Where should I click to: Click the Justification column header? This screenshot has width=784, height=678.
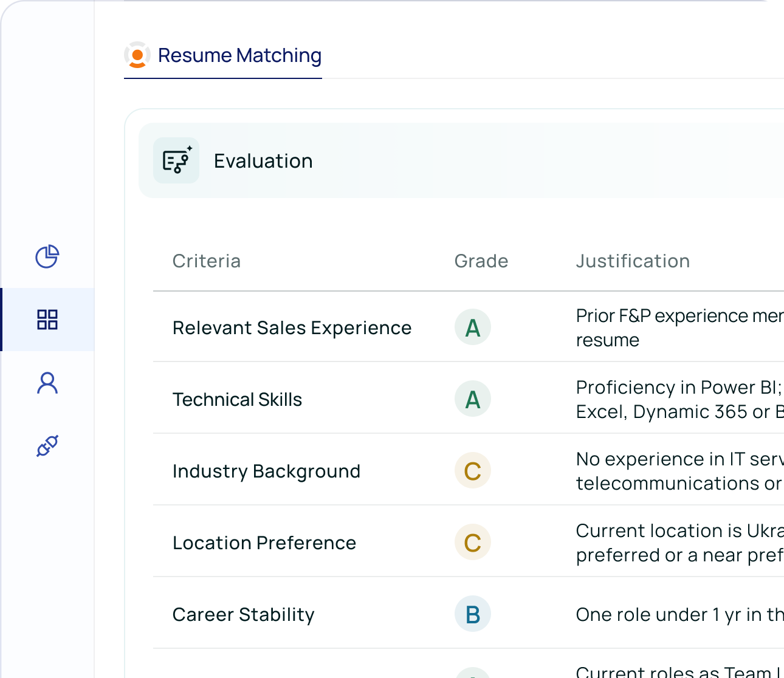pos(633,261)
